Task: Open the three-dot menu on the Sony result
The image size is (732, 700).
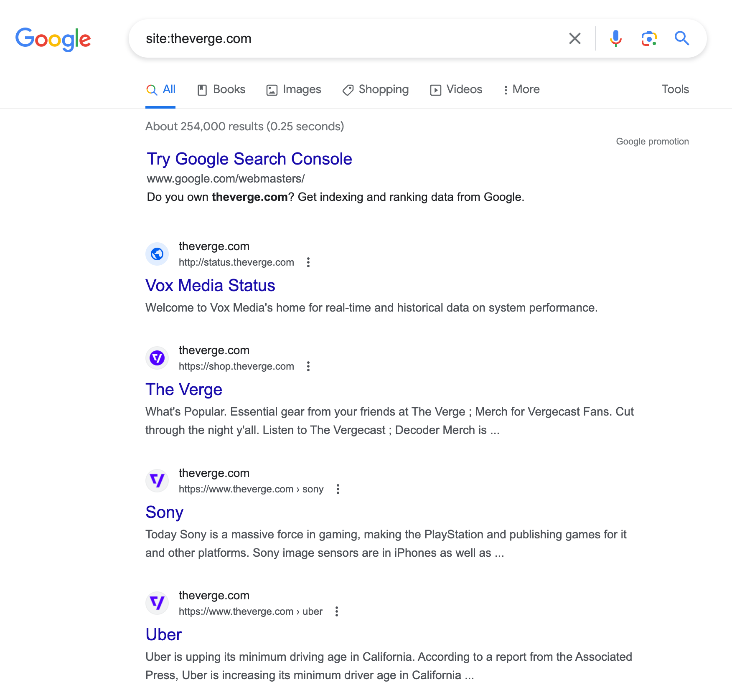Action: [338, 489]
